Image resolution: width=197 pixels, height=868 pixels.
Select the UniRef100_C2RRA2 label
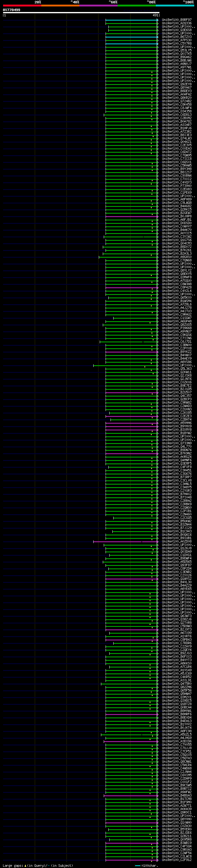(x=176, y=501)
